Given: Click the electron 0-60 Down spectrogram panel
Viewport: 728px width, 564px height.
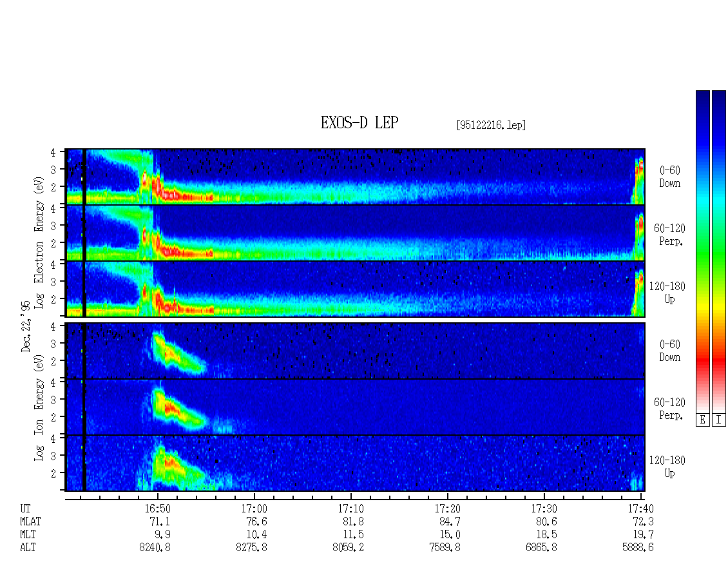Looking at the screenshot, I should 355,177.
